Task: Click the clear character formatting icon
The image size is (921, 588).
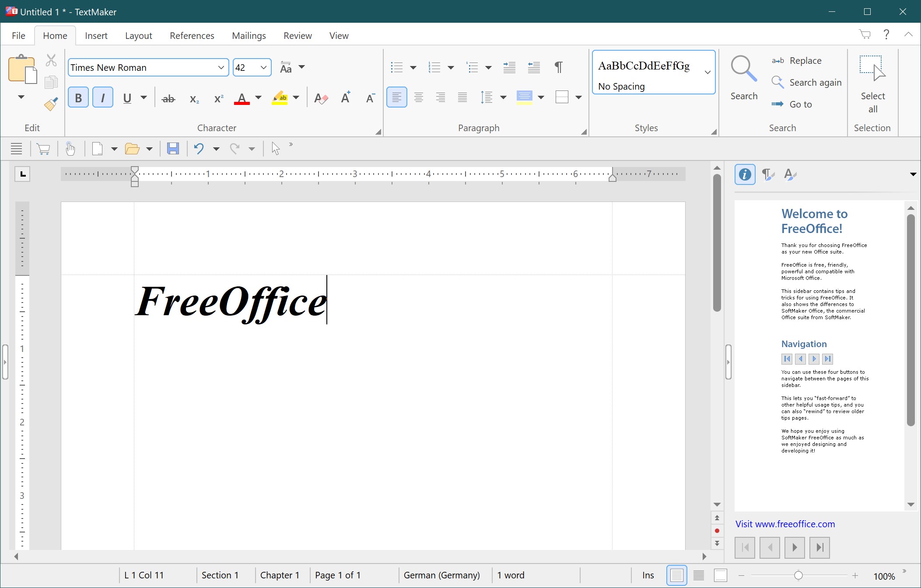Action: [x=321, y=98]
